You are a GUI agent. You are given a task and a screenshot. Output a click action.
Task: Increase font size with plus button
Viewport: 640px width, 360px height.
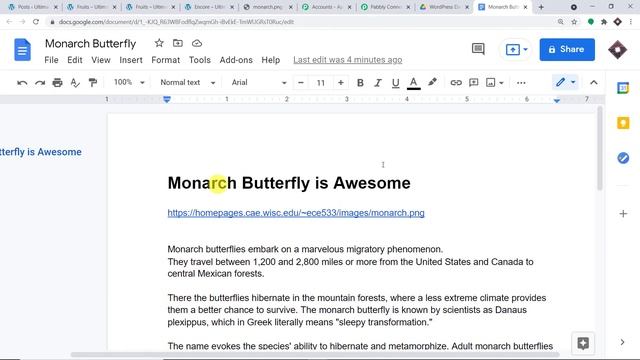click(x=340, y=83)
